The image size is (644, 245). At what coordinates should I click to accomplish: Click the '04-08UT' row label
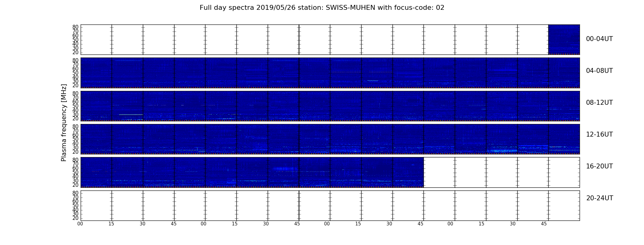599,71
